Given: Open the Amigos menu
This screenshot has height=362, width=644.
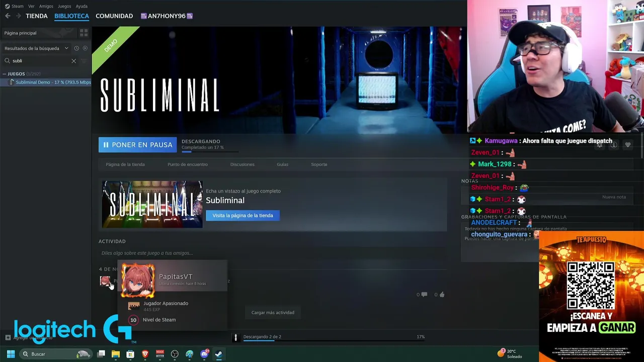Looking at the screenshot, I should point(46,6).
